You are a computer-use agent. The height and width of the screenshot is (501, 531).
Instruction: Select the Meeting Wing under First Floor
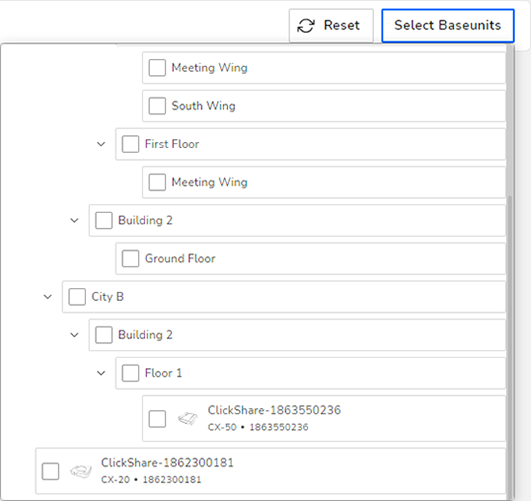point(324,182)
